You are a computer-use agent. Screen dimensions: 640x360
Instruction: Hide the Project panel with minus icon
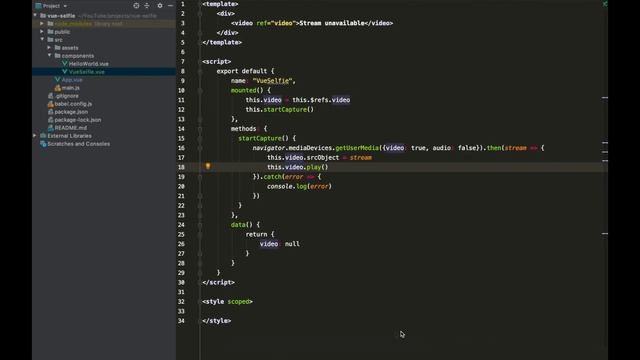click(170, 6)
